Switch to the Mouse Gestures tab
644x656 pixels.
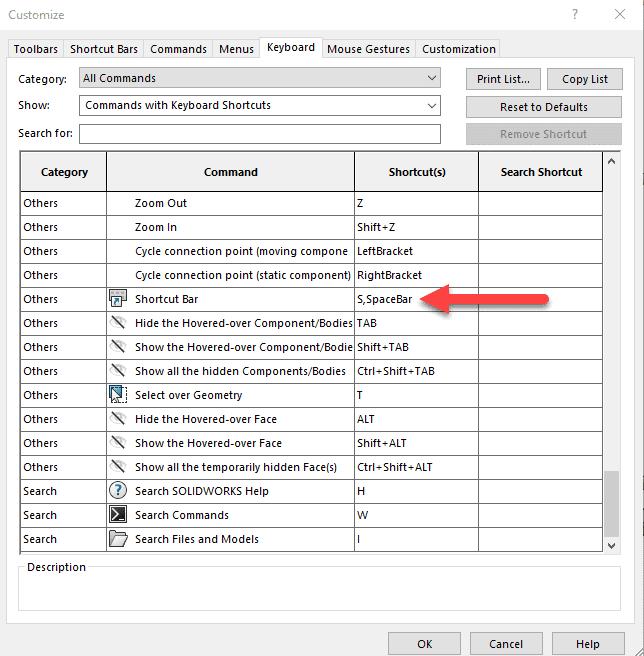368,49
